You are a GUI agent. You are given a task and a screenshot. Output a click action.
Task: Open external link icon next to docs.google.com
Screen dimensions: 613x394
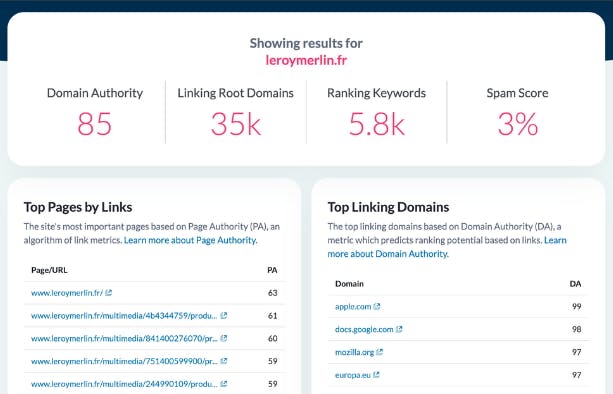(x=399, y=329)
